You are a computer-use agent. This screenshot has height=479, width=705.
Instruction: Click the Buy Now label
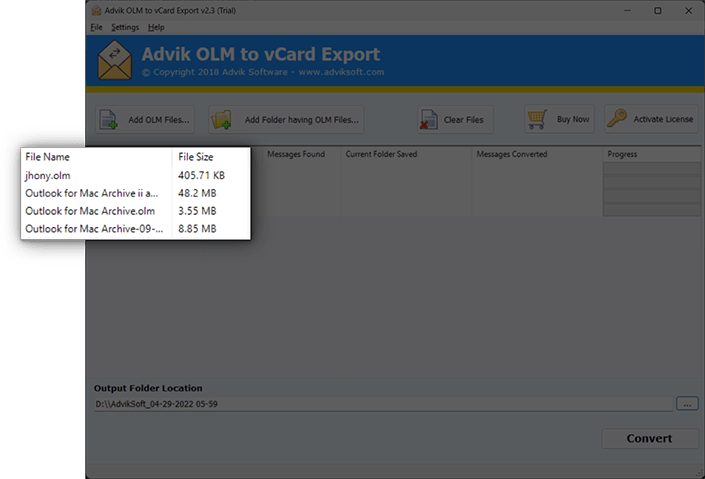point(573,119)
